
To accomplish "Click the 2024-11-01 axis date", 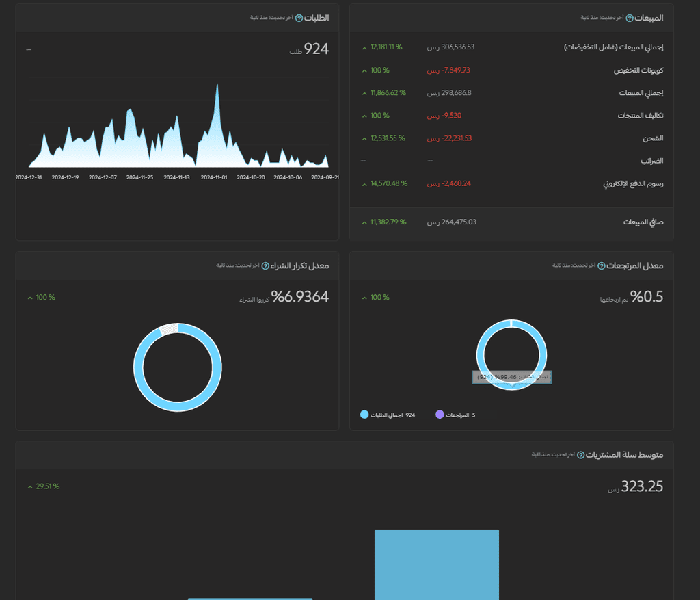I will point(214,177).
